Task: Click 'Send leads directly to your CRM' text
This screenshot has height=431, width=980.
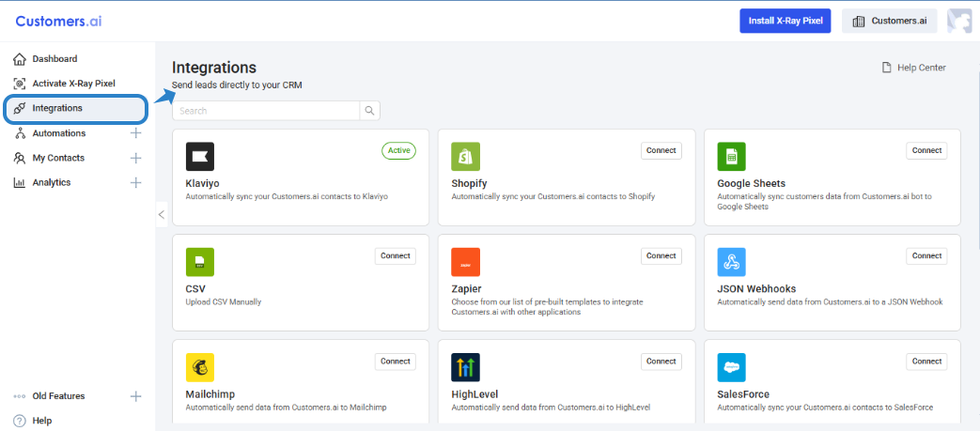Action: click(x=237, y=85)
